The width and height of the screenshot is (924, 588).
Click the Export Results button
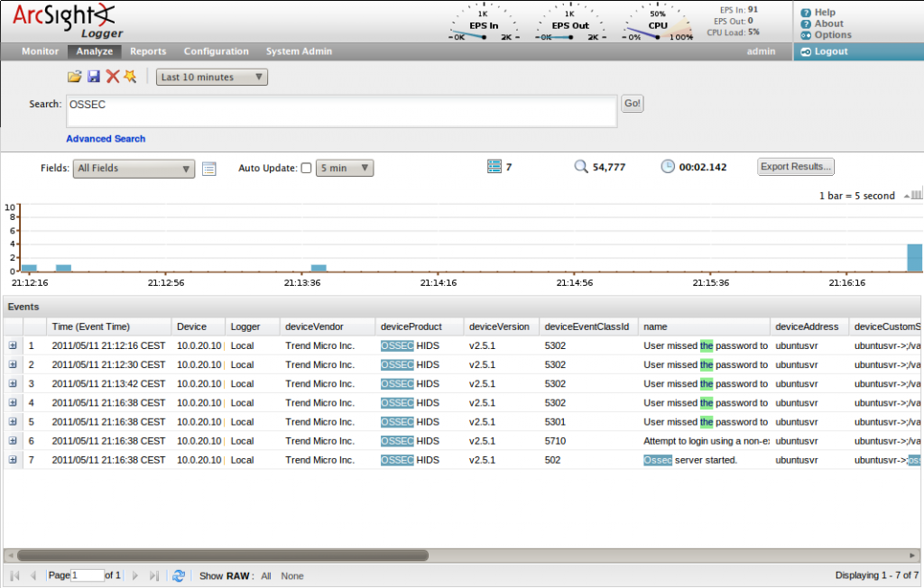point(795,167)
